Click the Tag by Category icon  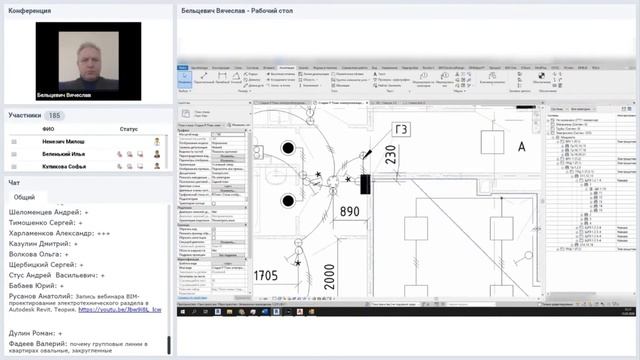pos(424,79)
